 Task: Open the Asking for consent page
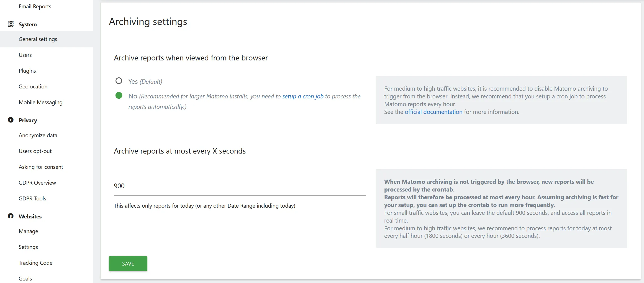tap(41, 167)
